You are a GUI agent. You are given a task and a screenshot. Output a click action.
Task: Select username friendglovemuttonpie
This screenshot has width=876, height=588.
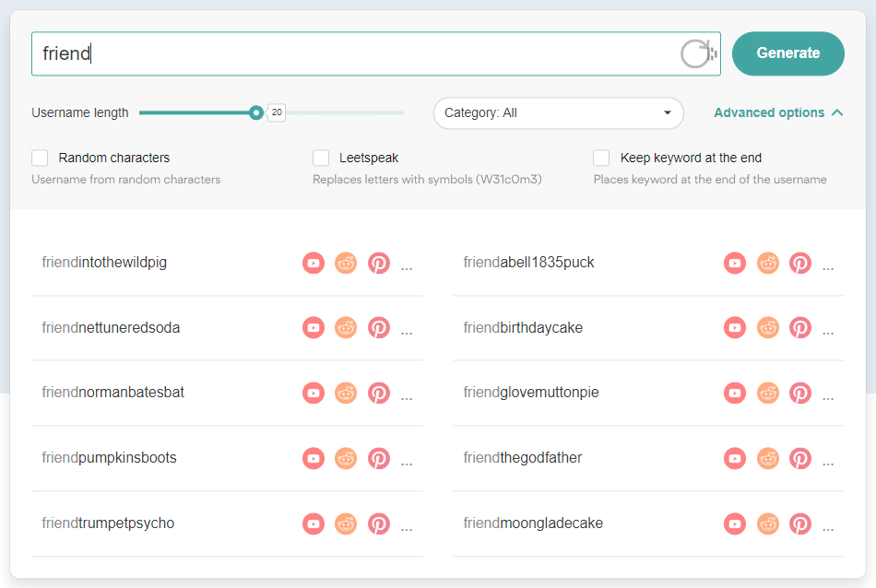point(531,392)
